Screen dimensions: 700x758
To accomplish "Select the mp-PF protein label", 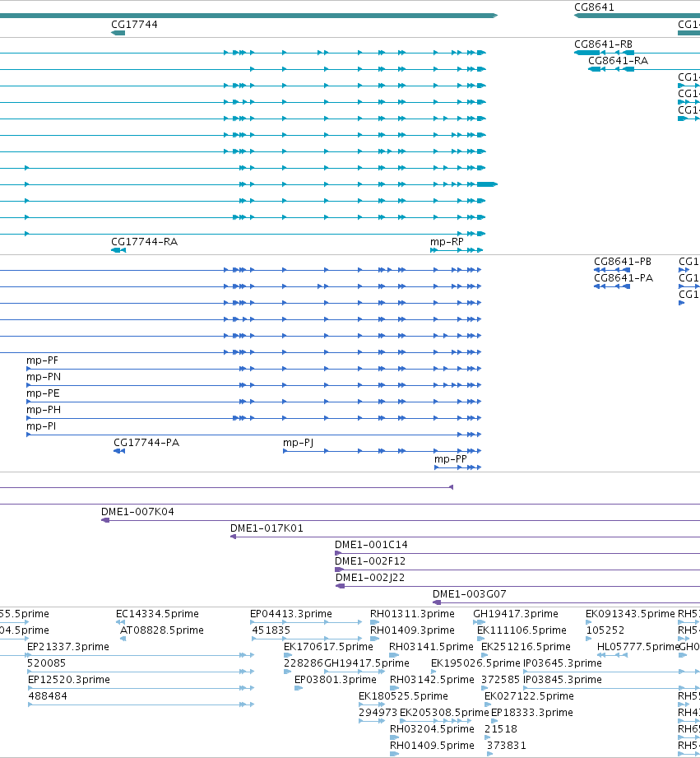I will point(42,360).
